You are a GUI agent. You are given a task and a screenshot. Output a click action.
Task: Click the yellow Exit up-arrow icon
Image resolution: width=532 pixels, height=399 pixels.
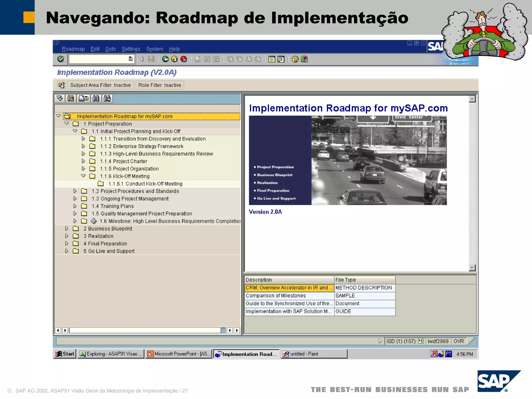point(175,59)
